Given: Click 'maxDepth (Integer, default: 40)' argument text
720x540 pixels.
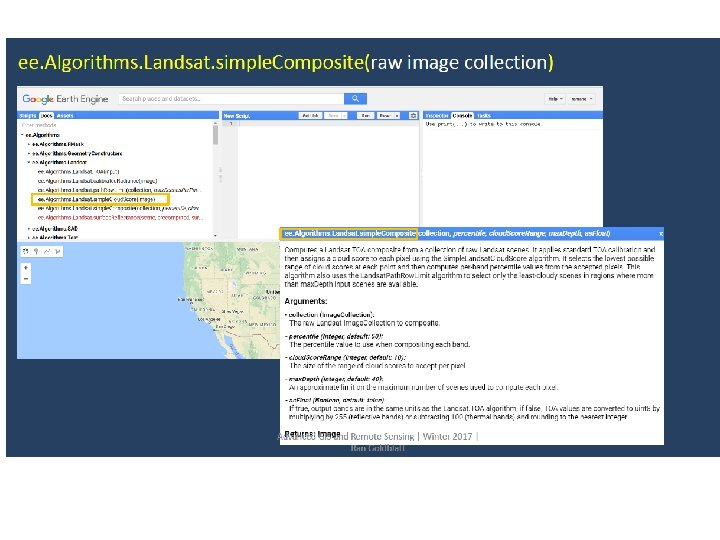Looking at the screenshot, I should tap(336, 379).
